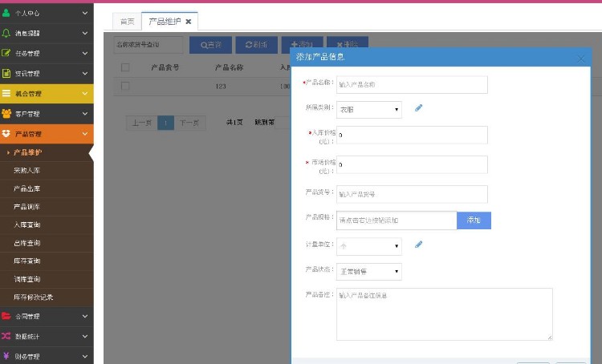The width and height of the screenshot is (602, 364).
Task: Click the 合同管理 folder icon
Action: (6, 316)
